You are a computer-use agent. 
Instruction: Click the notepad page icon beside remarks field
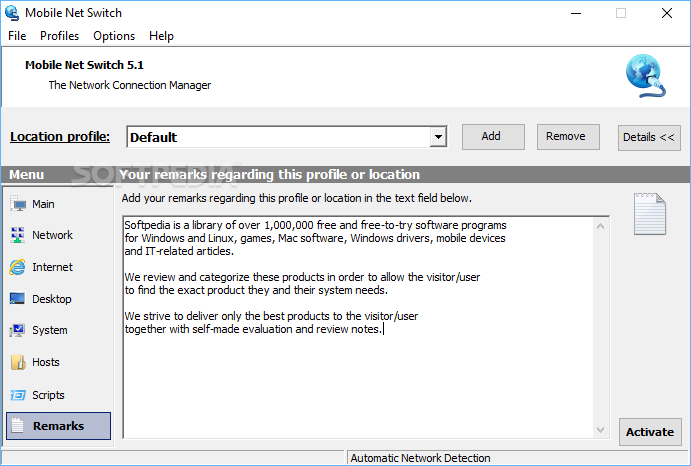point(650,214)
